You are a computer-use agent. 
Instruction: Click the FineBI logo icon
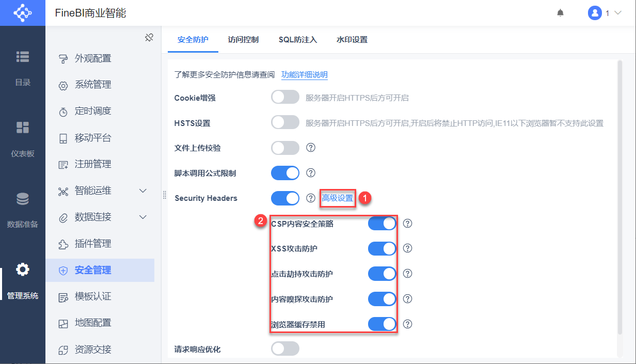23,13
